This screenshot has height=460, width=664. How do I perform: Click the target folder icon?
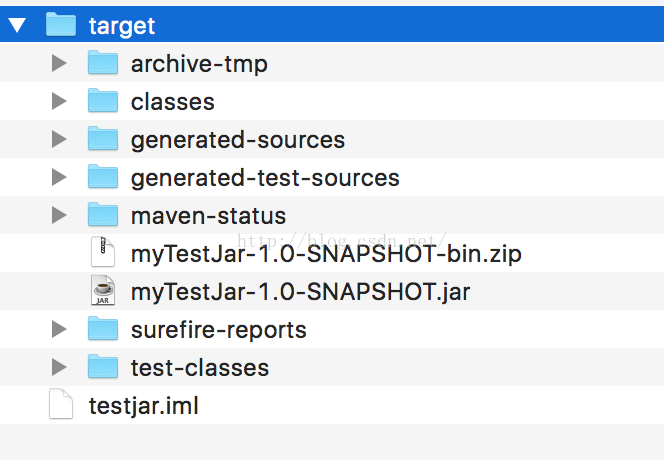(61, 25)
